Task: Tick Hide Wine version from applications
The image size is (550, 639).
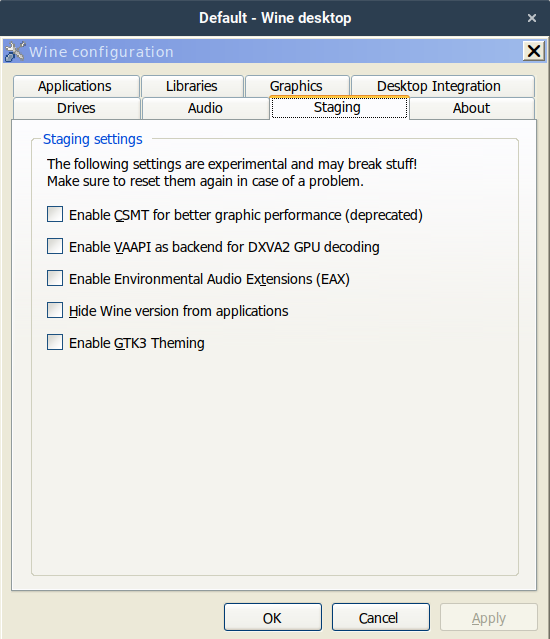Action: pos(55,311)
